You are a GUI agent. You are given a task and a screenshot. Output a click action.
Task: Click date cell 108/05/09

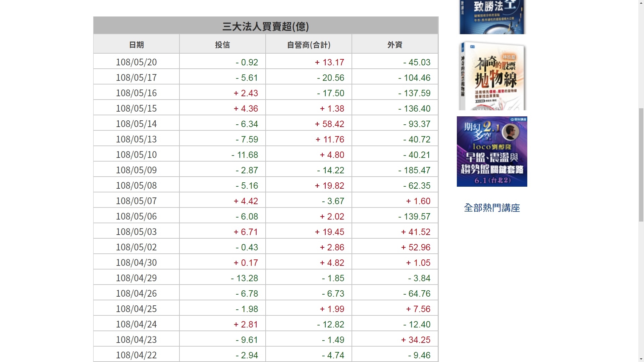136,170
